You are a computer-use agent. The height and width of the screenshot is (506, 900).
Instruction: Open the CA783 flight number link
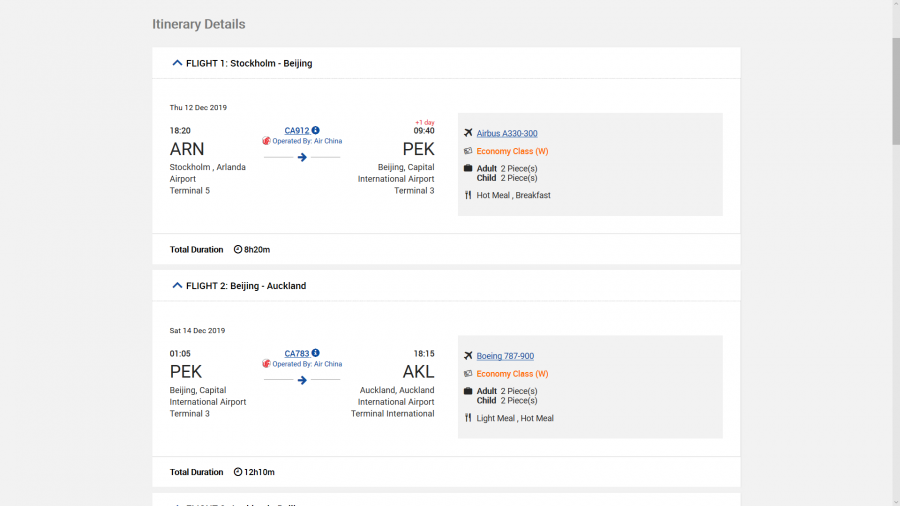coord(297,354)
